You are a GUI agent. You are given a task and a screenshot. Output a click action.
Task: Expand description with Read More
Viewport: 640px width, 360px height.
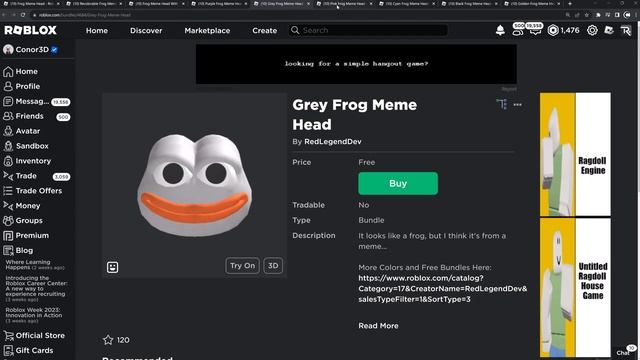(378, 326)
